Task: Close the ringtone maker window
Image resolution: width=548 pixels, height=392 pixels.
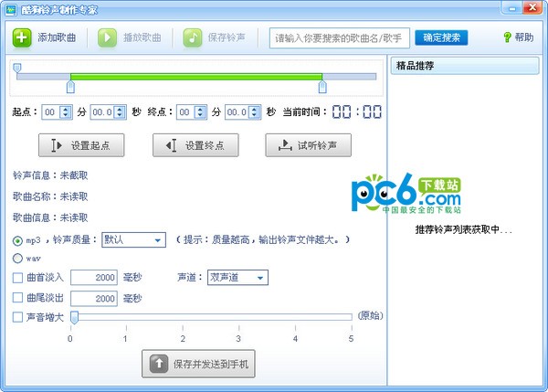Action: point(532,7)
